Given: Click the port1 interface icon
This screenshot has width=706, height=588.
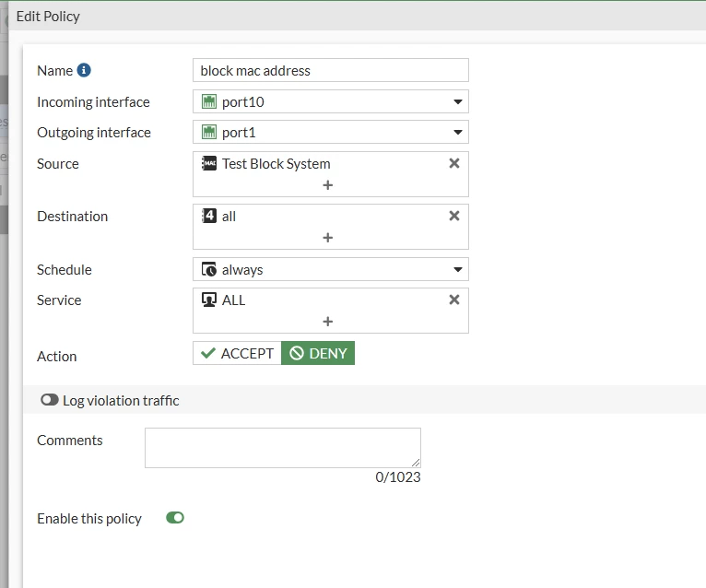Looking at the screenshot, I should 209,133.
